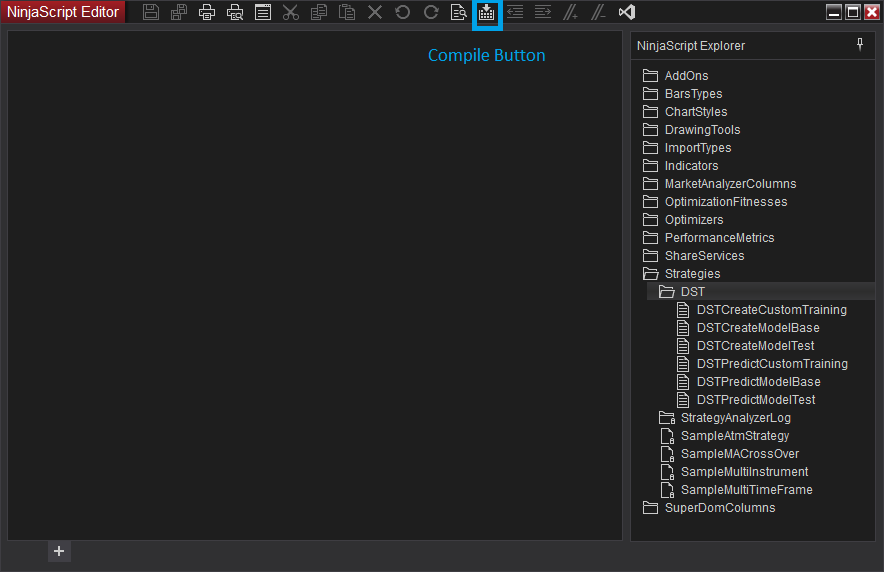
Task: Select the SampleMultiInstrument file
Action: coord(734,472)
